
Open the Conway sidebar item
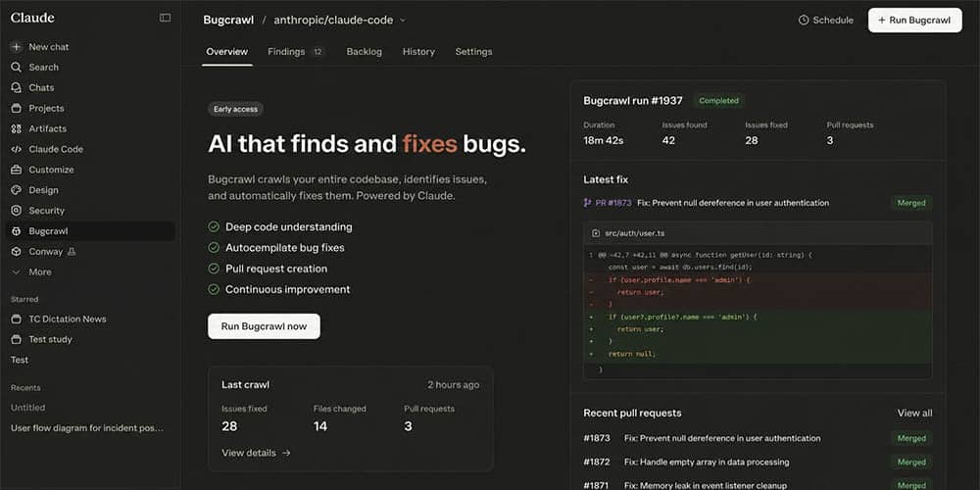point(45,252)
